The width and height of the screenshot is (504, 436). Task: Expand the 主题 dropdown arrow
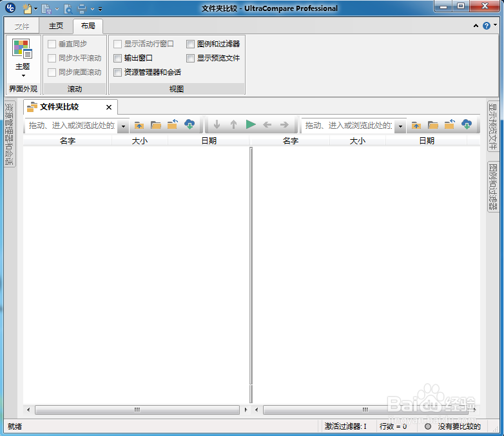click(23, 76)
